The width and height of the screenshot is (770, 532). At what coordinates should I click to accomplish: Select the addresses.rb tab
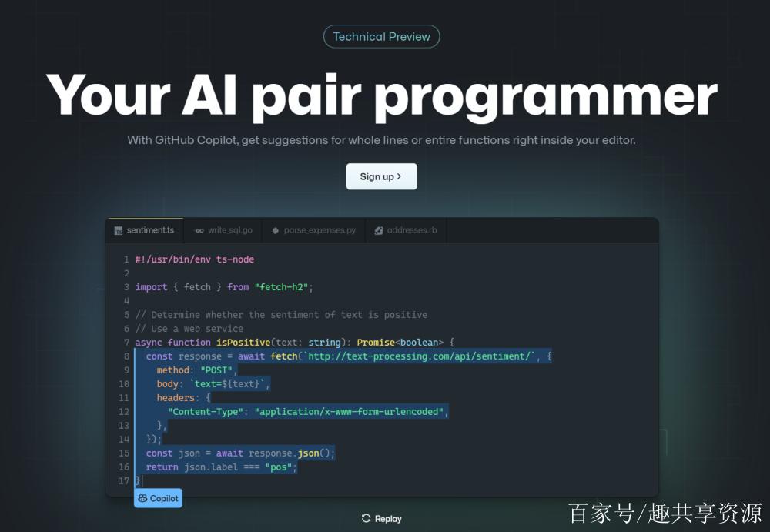pyautogui.click(x=411, y=230)
